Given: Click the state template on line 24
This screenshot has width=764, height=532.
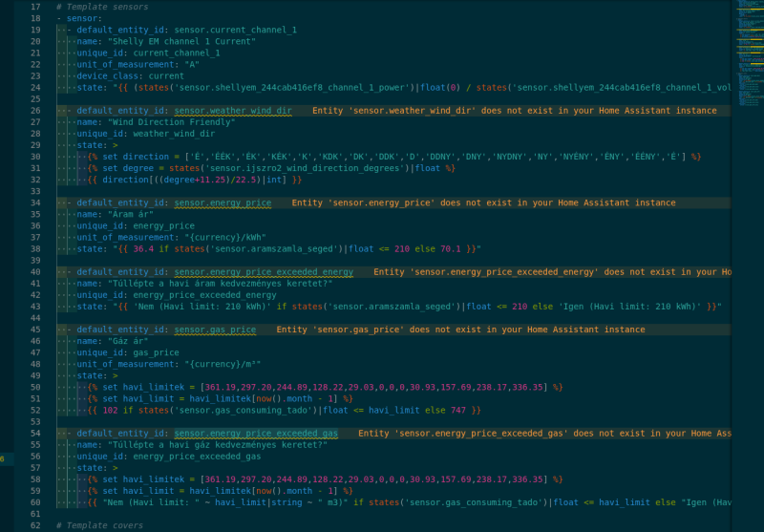Looking at the screenshot, I should 404,88.
